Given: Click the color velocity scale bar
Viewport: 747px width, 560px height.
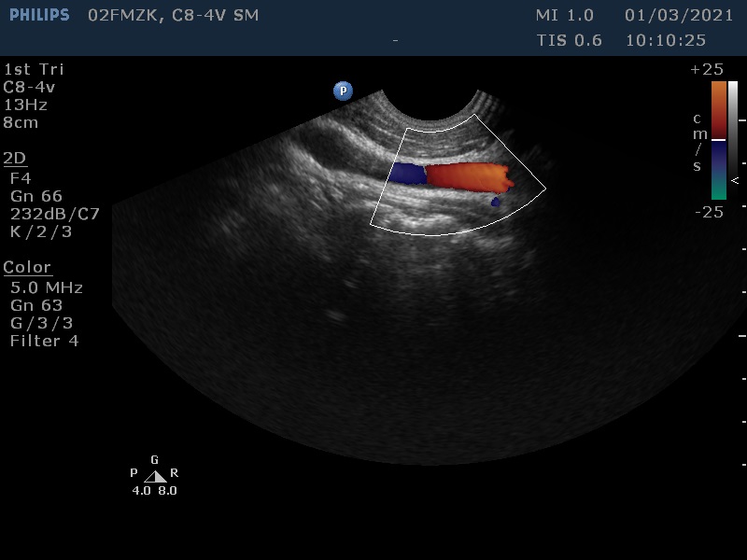Looking at the screenshot, I should coord(718,140).
